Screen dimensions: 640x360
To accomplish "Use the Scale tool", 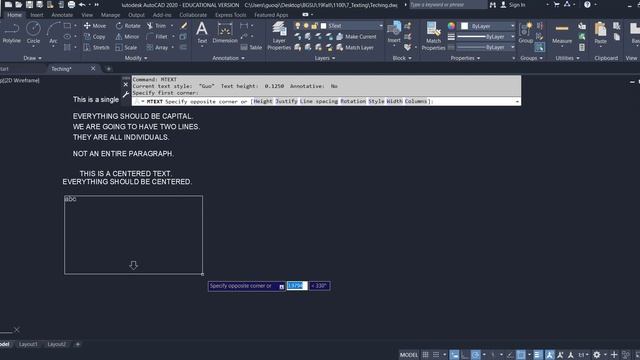I will tap(126, 47).
